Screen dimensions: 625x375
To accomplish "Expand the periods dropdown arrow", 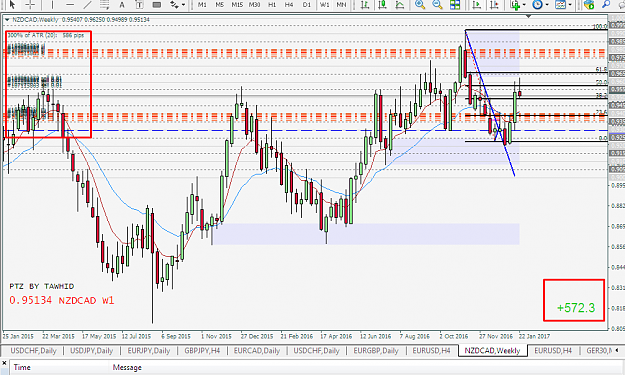I will (547, 4).
